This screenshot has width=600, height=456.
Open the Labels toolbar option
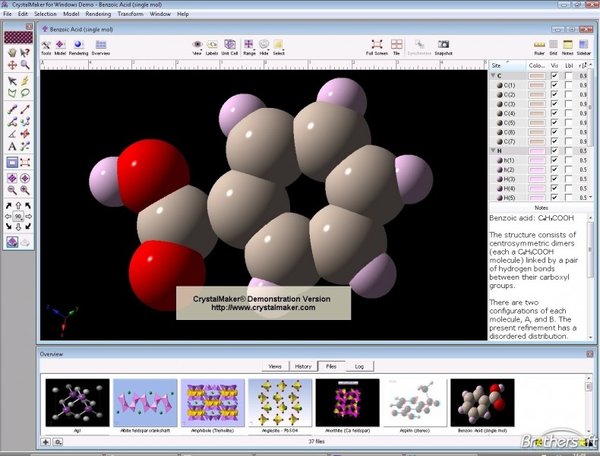pyautogui.click(x=213, y=46)
